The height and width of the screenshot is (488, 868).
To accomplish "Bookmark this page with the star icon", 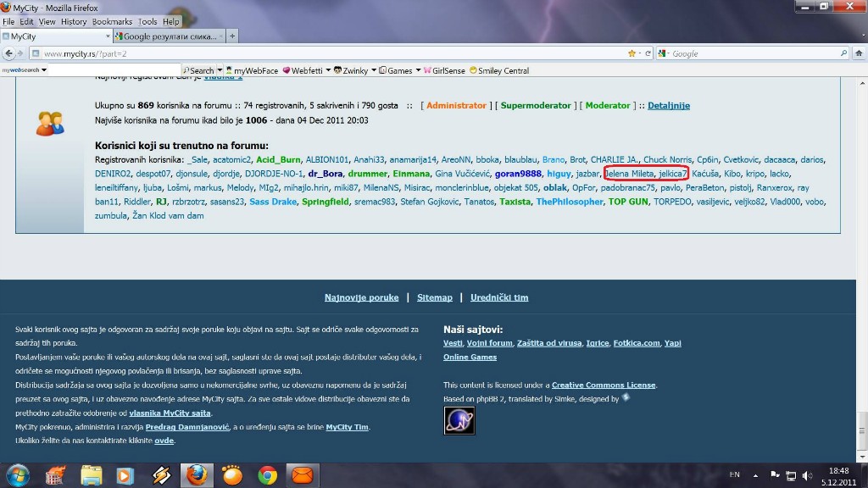I will coord(632,53).
